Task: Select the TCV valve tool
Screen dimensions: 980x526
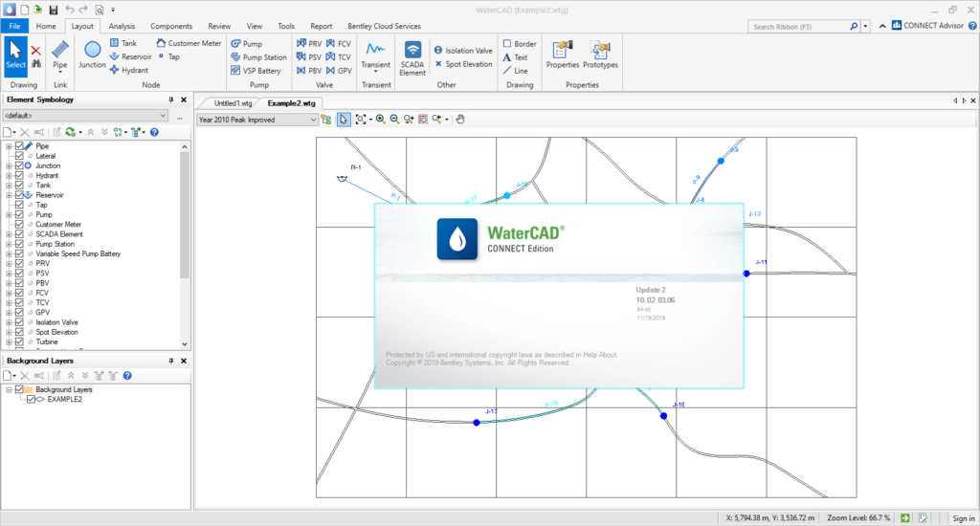Action: click(x=338, y=57)
